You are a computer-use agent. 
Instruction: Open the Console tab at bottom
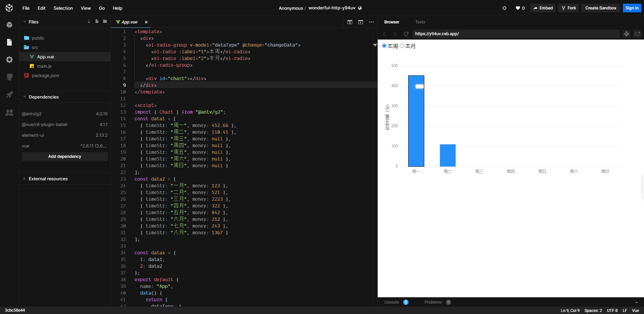[392, 302]
